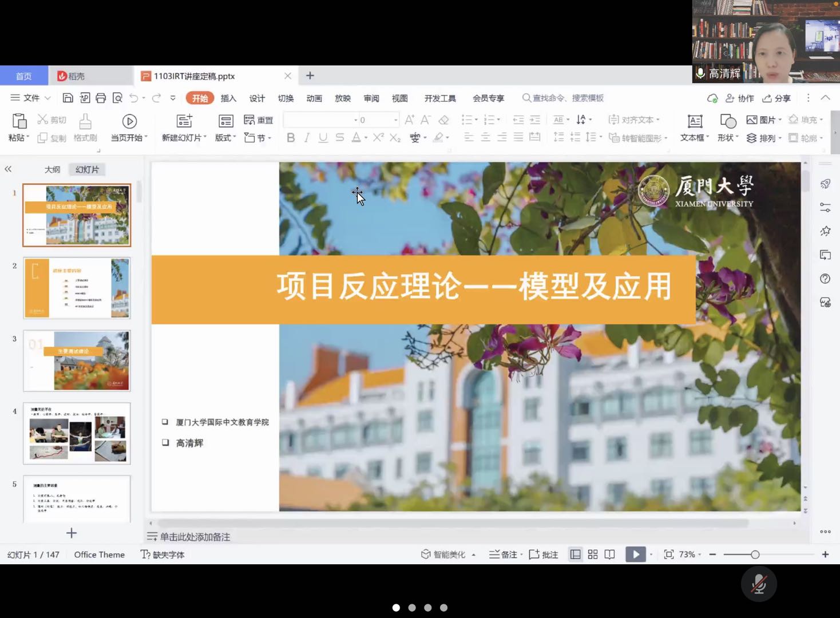Image resolution: width=840 pixels, height=618 pixels.
Task: Click the zoom slider handle in status bar
Action: pyautogui.click(x=755, y=554)
